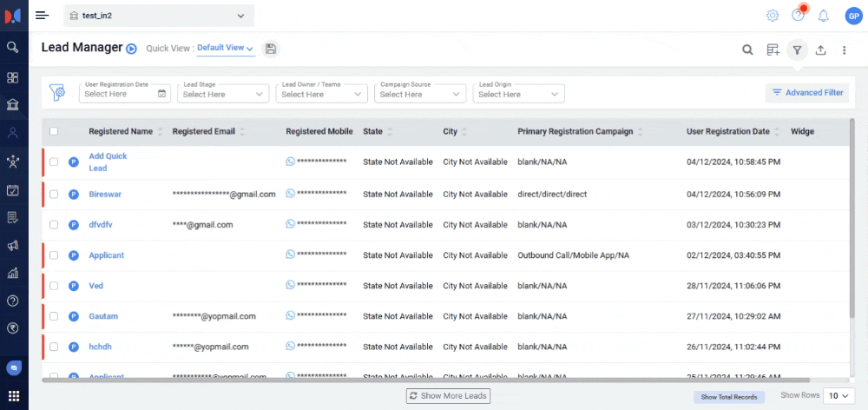Open the hchdh lead link
The width and height of the screenshot is (868, 410).
point(101,347)
